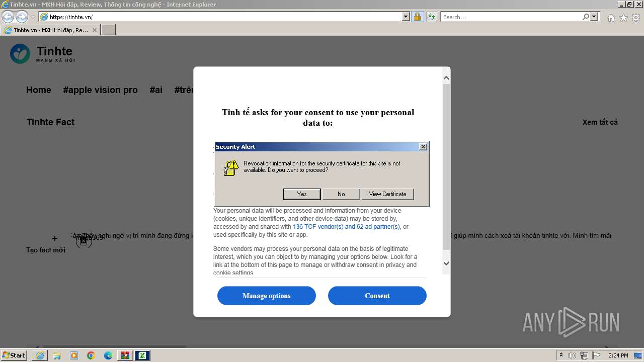Click the Search box in browser
The height and width of the screenshot is (362, 644).
coord(512,17)
